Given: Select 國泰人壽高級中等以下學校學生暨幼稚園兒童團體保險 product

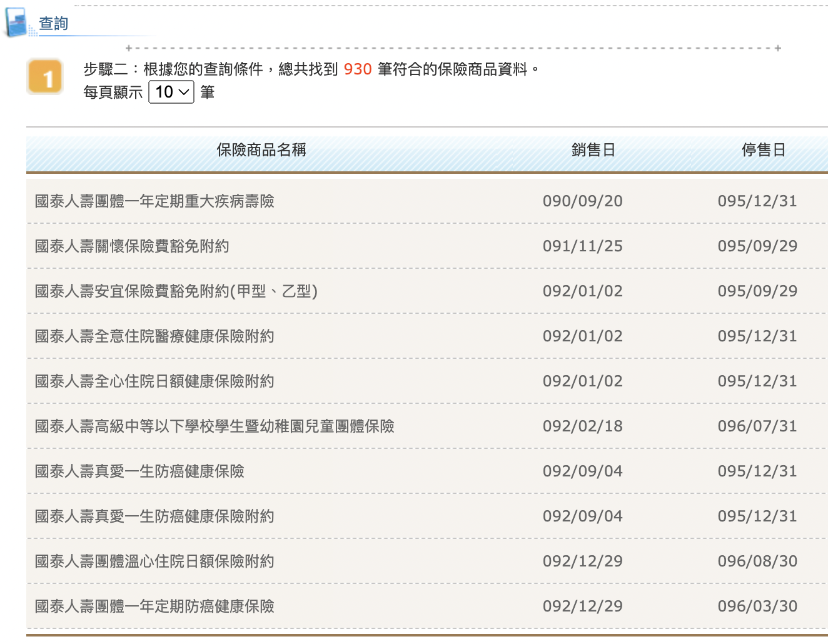Looking at the screenshot, I should click(215, 426).
